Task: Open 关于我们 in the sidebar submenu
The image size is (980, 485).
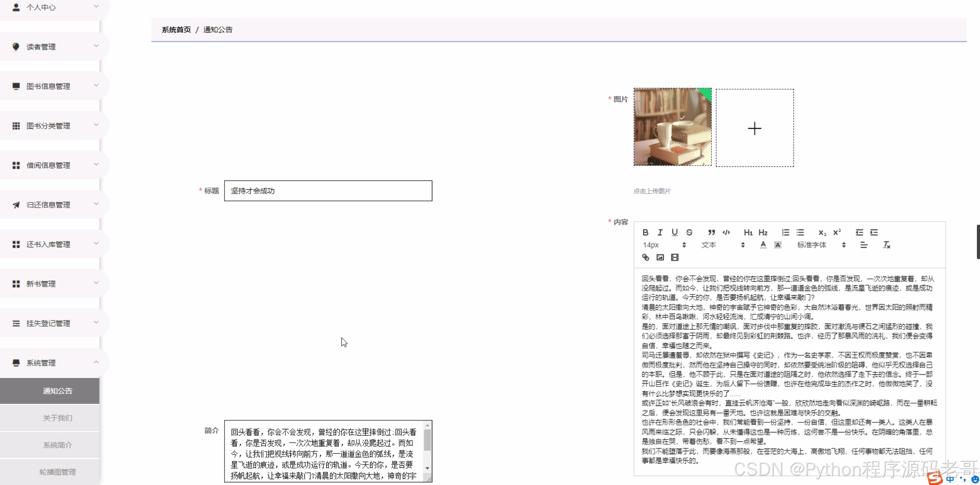Action: point(57,418)
